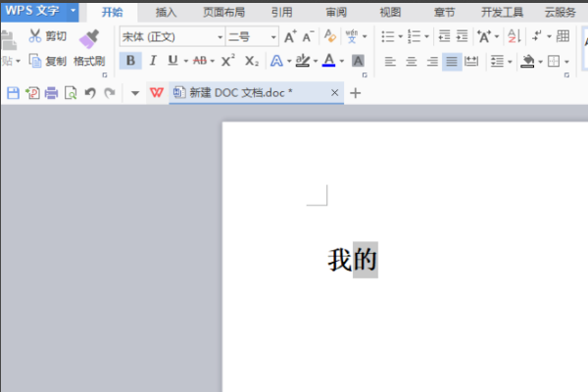Open a new tab with plus button

pos(355,93)
